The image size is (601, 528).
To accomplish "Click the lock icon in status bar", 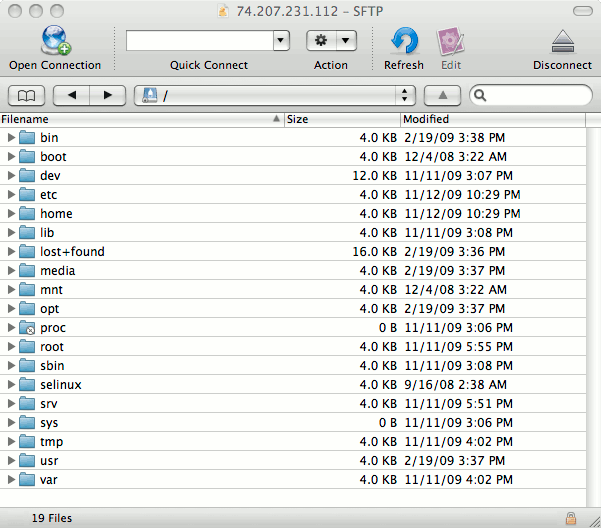I will pos(570,518).
